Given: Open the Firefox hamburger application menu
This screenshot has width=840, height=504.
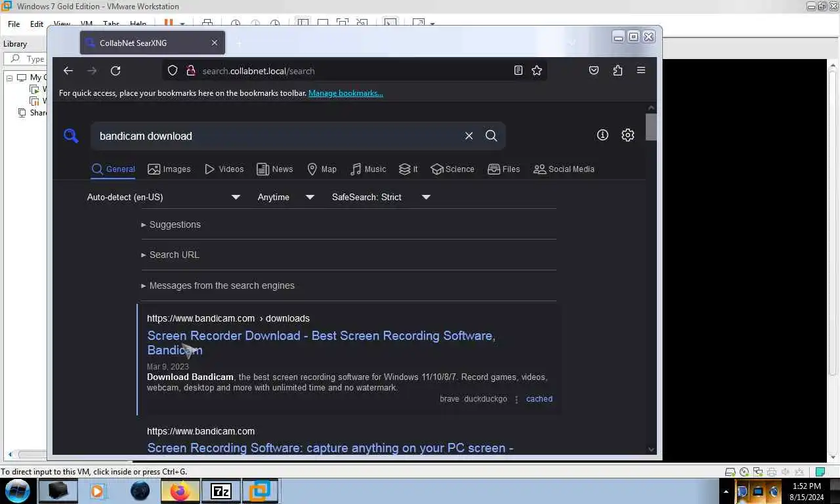Looking at the screenshot, I should point(641,70).
